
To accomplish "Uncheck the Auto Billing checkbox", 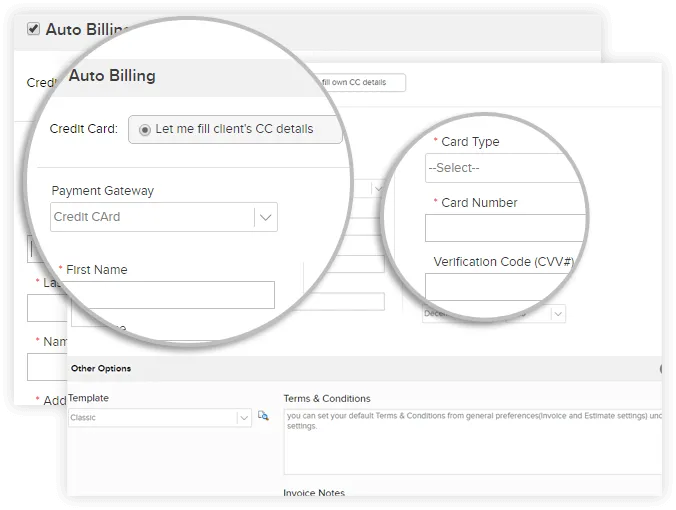I will 34,29.
